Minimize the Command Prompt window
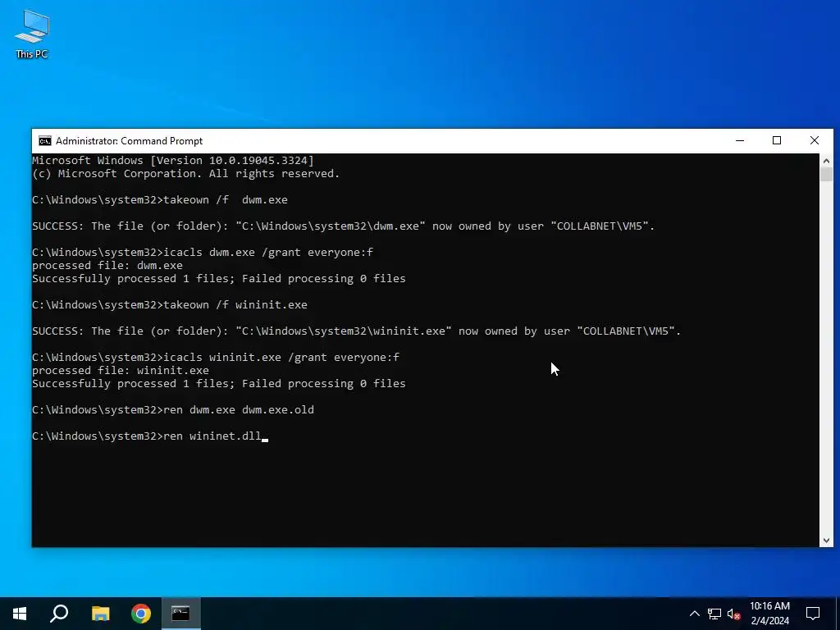Viewport: 840px width, 630px height. click(740, 140)
